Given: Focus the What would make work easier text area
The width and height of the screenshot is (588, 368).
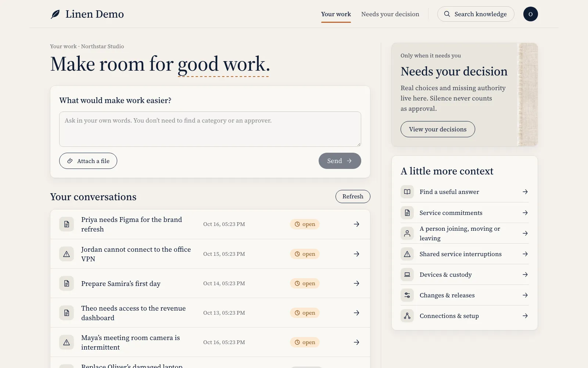Looking at the screenshot, I should click(210, 129).
